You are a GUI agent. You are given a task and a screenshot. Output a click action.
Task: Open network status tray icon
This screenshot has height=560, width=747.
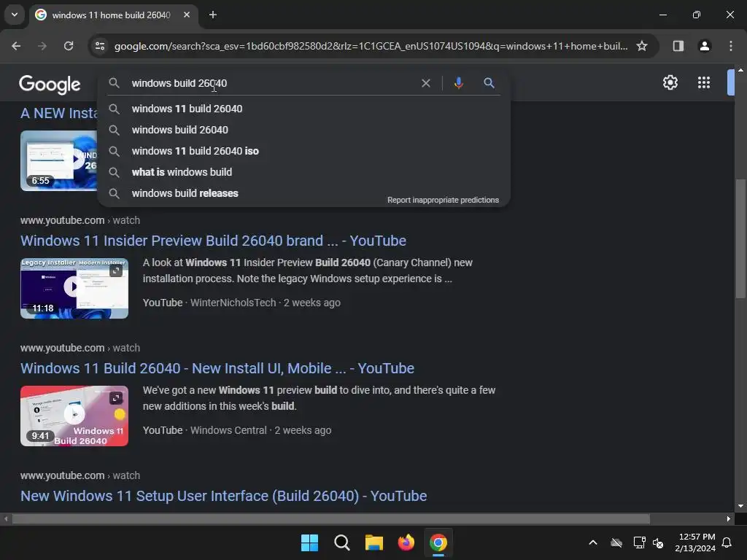pos(639,542)
